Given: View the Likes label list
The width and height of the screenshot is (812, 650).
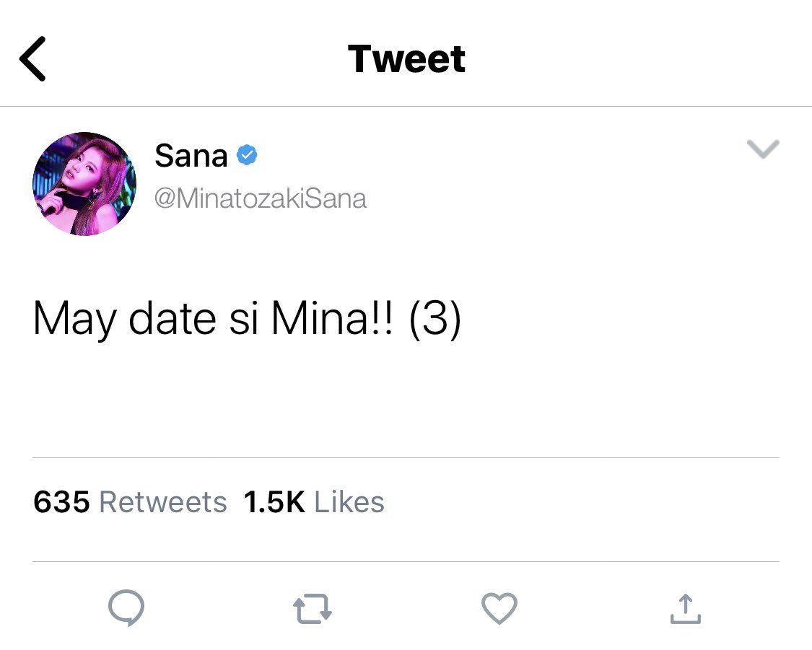Looking at the screenshot, I should point(349,502).
